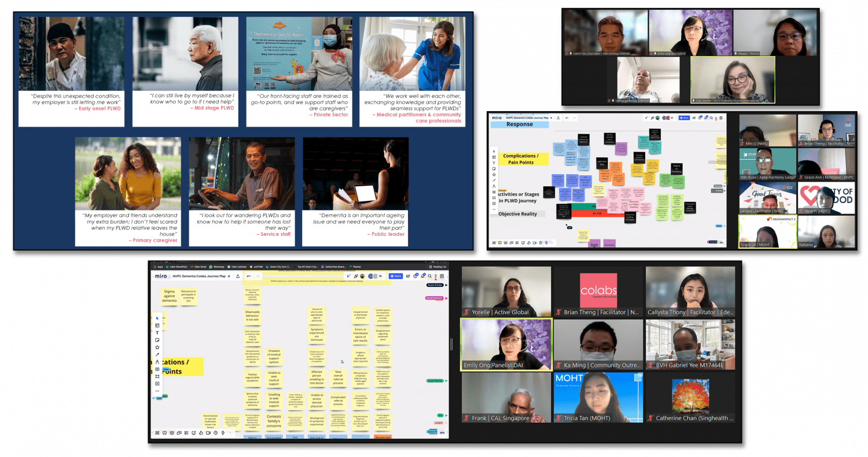Screen dimensions: 868x457
Task: Click export board icon in browser Miro window
Action: pos(238,276)
